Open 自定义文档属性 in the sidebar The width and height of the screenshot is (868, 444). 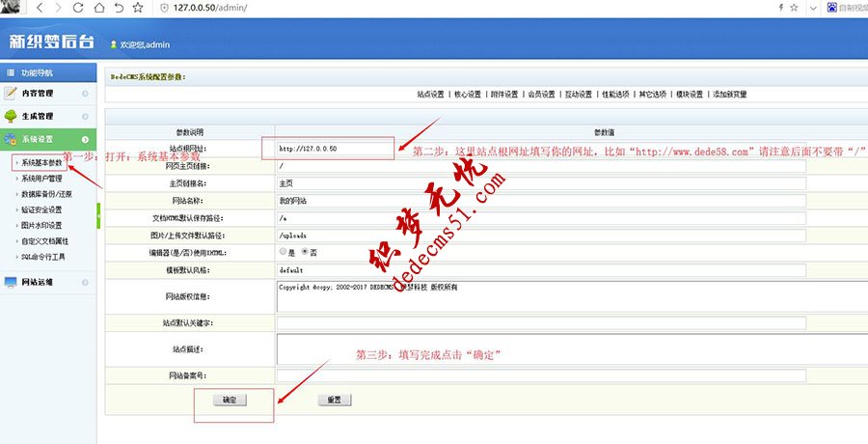point(44,241)
